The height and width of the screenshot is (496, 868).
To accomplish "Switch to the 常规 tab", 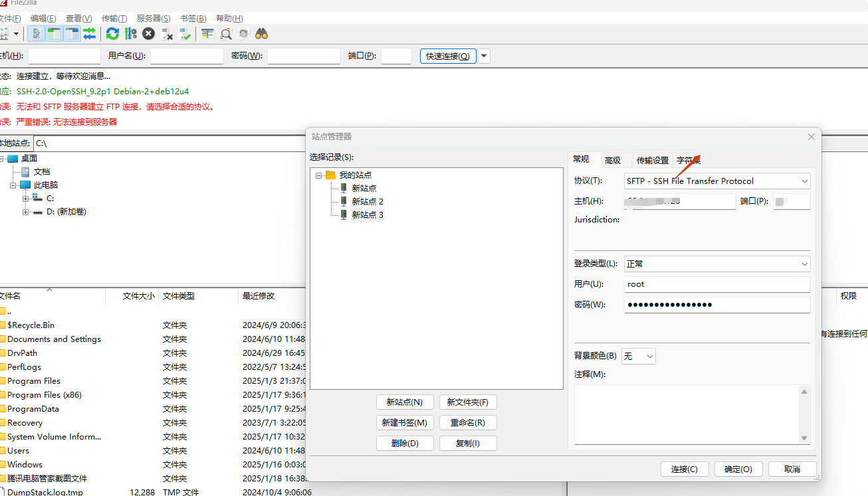I will 581,159.
